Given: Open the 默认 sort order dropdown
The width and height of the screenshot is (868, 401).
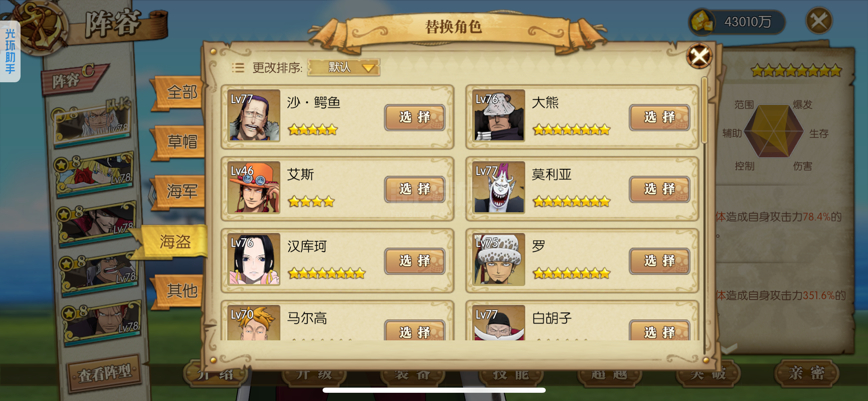Looking at the screenshot, I should 344,67.
